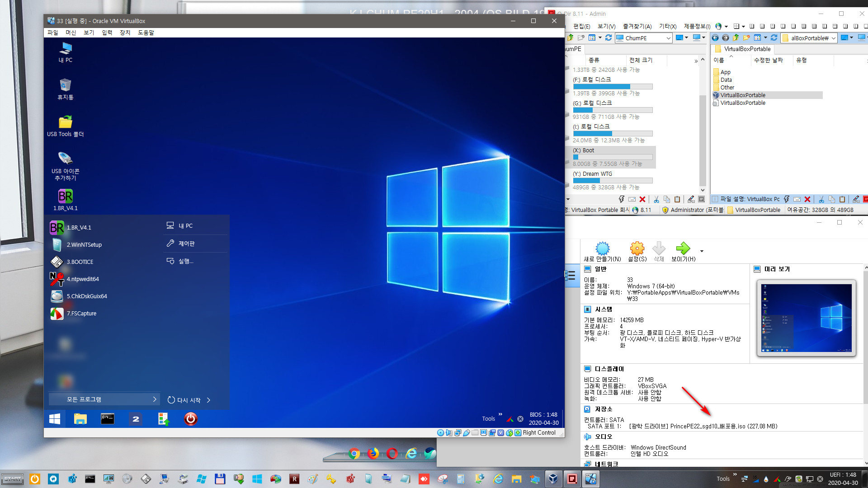868x488 pixels.
Task: Open the dropdown arrow next to 보이기(H)
Action: point(702,251)
